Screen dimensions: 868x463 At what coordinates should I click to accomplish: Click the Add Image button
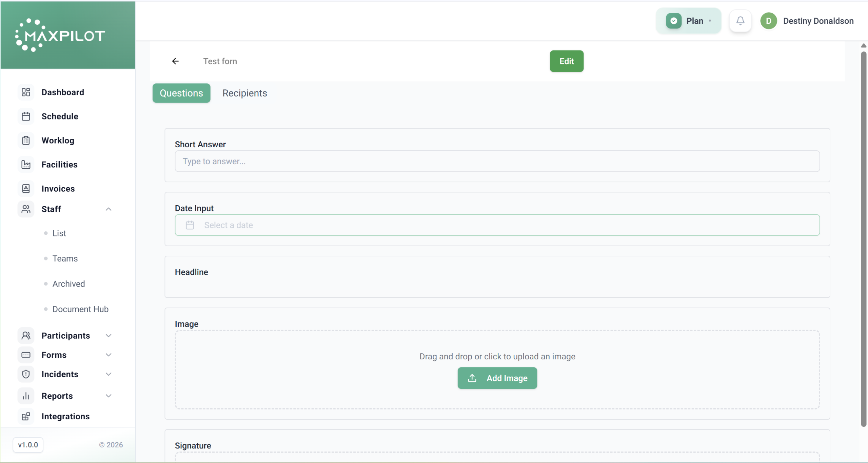tap(497, 378)
